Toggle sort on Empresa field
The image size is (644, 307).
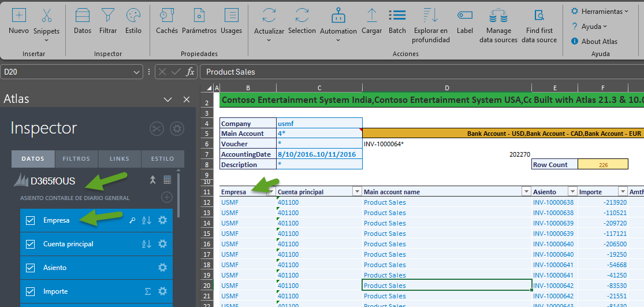(147, 220)
